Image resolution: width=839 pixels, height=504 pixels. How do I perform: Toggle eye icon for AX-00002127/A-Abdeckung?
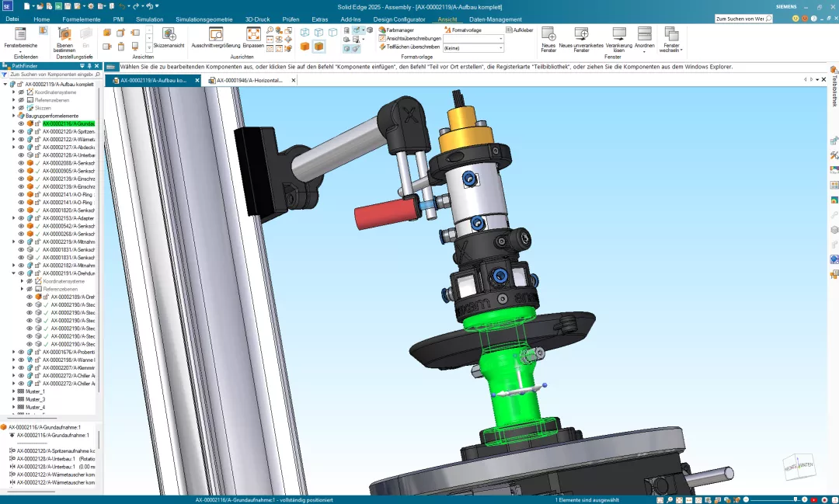(x=22, y=147)
